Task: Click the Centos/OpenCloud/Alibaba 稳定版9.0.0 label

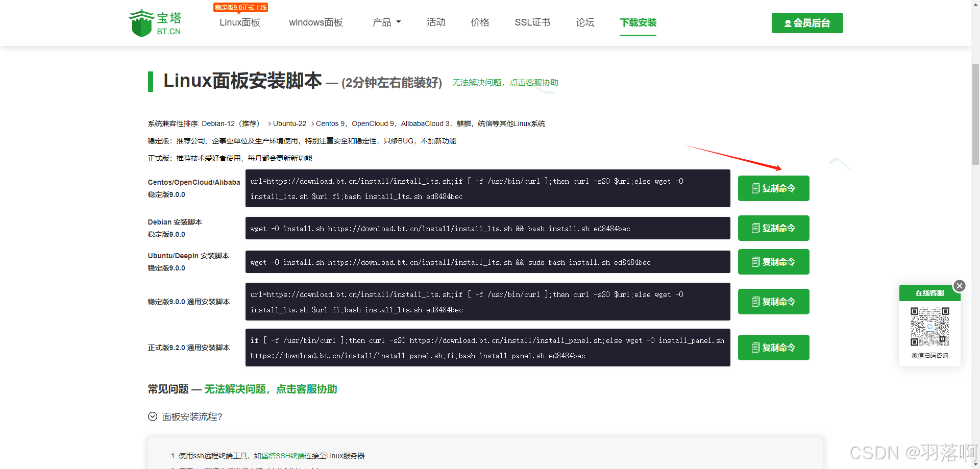Action: point(194,188)
